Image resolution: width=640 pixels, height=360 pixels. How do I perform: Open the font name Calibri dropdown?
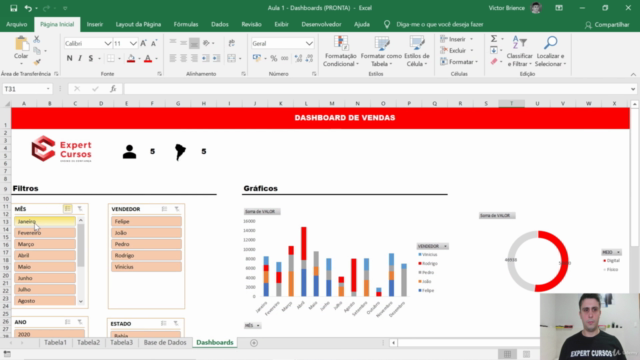point(108,43)
